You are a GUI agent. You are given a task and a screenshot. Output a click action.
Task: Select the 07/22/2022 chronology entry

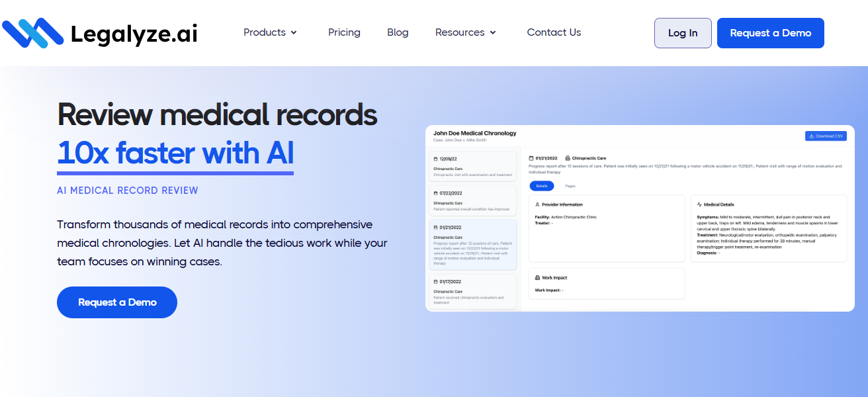pos(473,201)
